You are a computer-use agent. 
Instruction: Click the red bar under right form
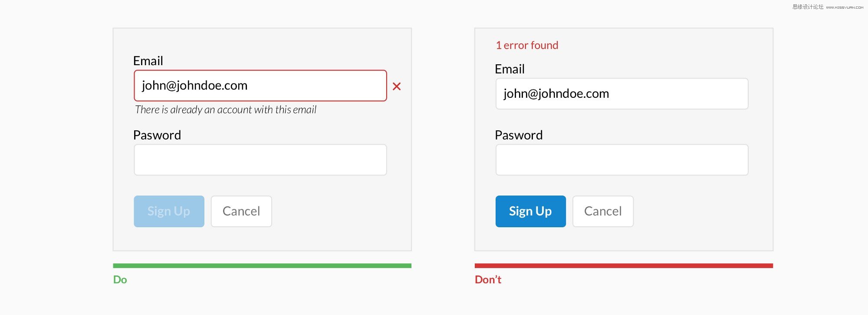(x=624, y=265)
